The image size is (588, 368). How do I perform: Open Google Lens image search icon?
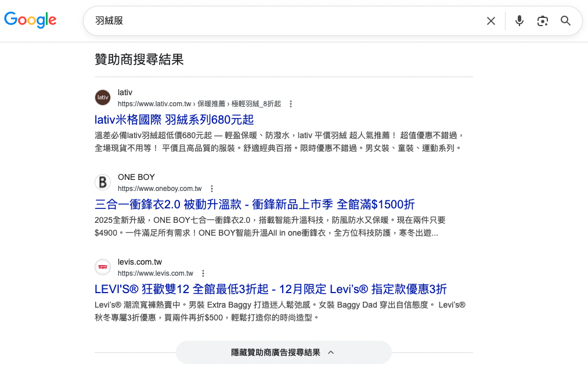click(x=542, y=20)
